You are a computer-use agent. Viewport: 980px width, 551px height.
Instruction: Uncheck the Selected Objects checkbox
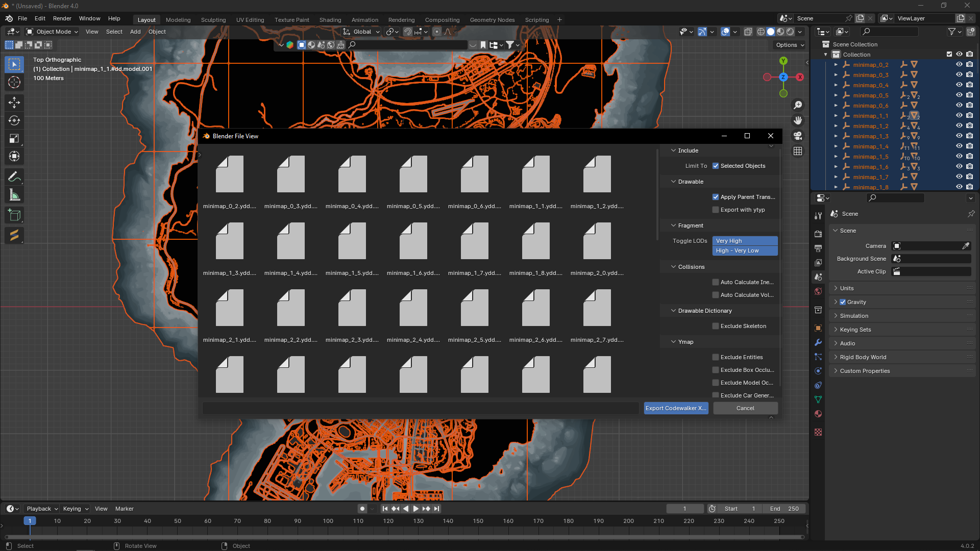pos(716,166)
